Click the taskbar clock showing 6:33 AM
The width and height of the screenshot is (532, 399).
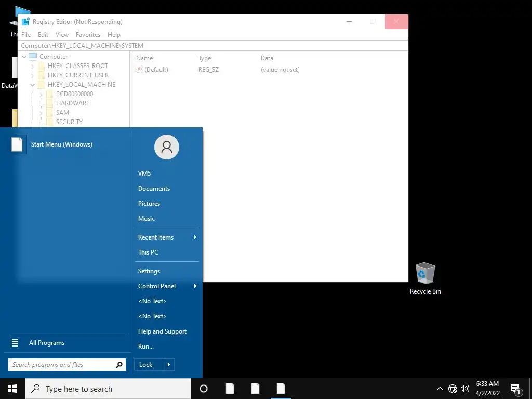[487, 389]
